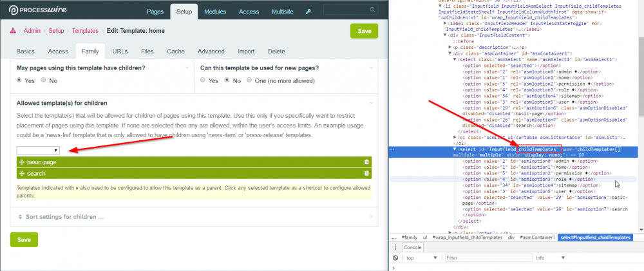Open the Multisite top menu
Viewport: 644px width, 271px height.
283,12
